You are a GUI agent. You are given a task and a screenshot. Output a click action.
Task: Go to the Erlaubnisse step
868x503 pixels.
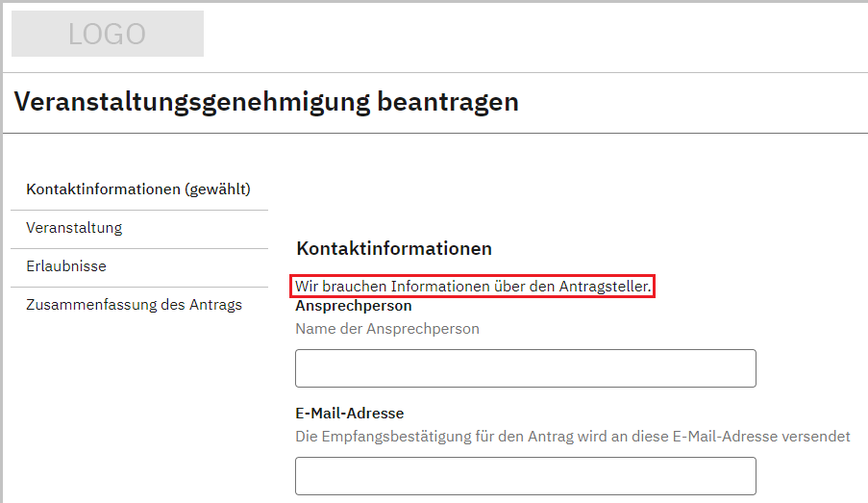[x=66, y=266]
